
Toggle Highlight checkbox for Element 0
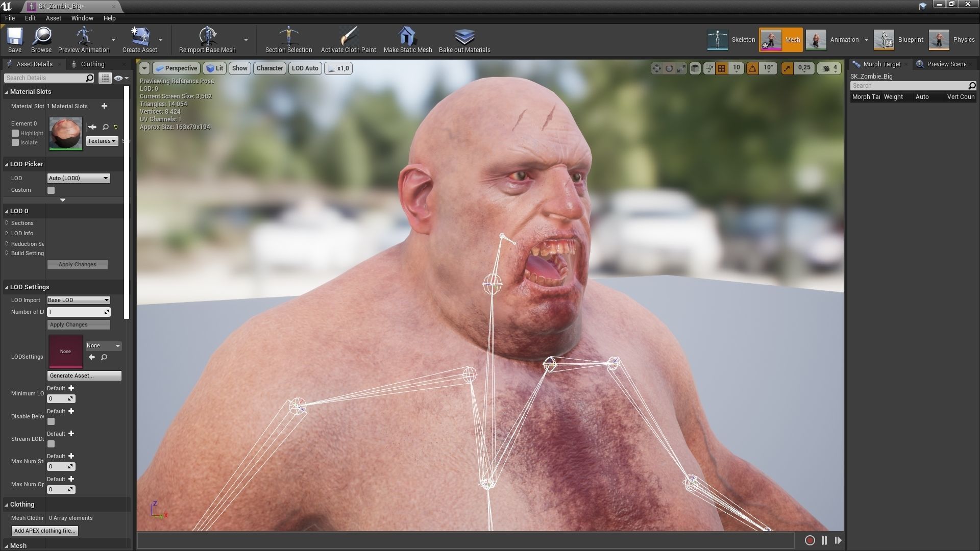pyautogui.click(x=15, y=133)
